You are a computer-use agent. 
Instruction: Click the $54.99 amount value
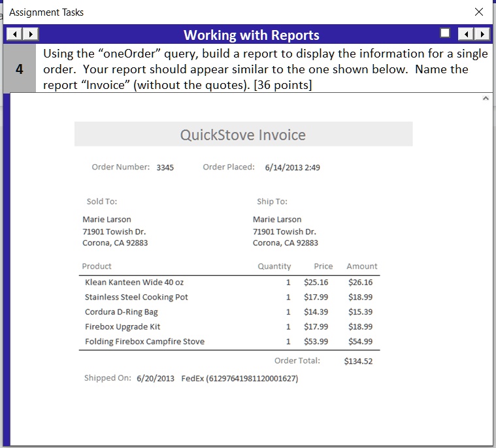(x=360, y=341)
